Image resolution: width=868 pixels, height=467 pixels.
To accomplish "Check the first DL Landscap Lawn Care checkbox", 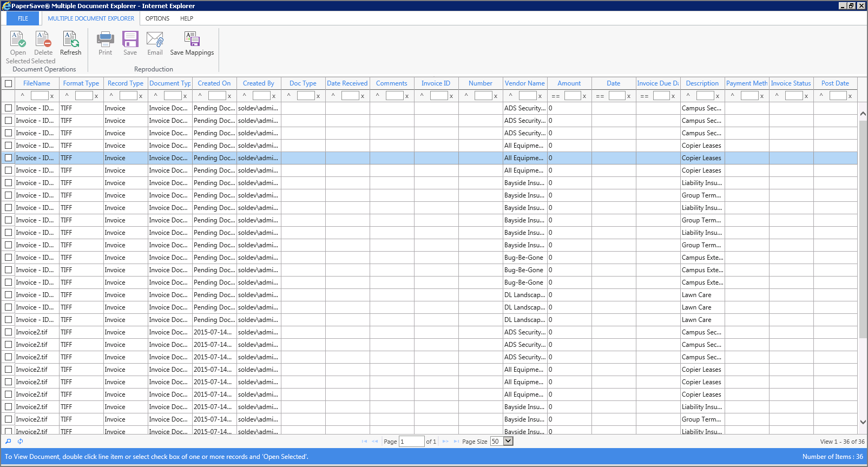I will coord(8,295).
